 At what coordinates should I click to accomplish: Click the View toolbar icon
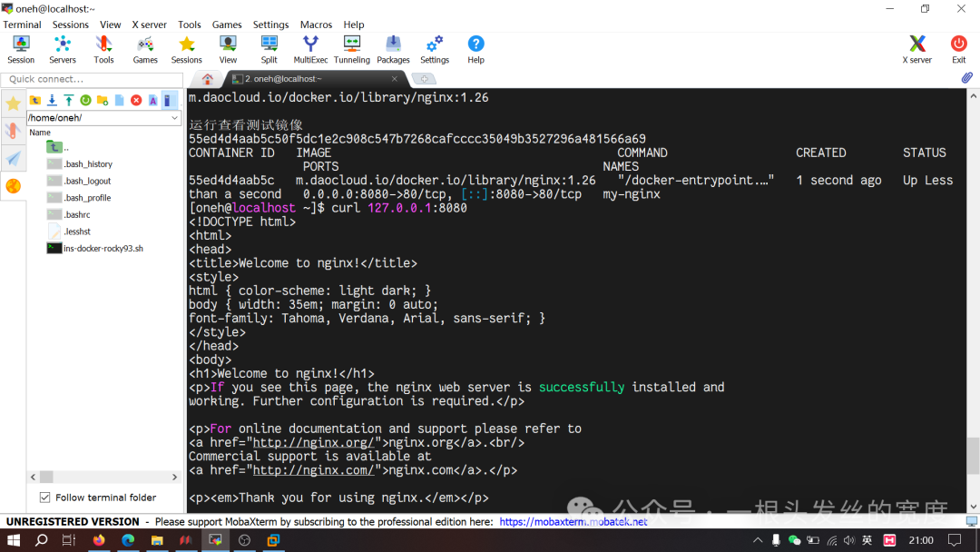[228, 49]
